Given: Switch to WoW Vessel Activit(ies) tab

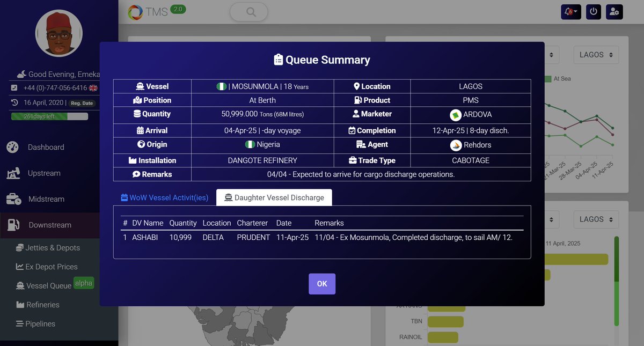Looking at the screenshot, I should coord(164,197).
